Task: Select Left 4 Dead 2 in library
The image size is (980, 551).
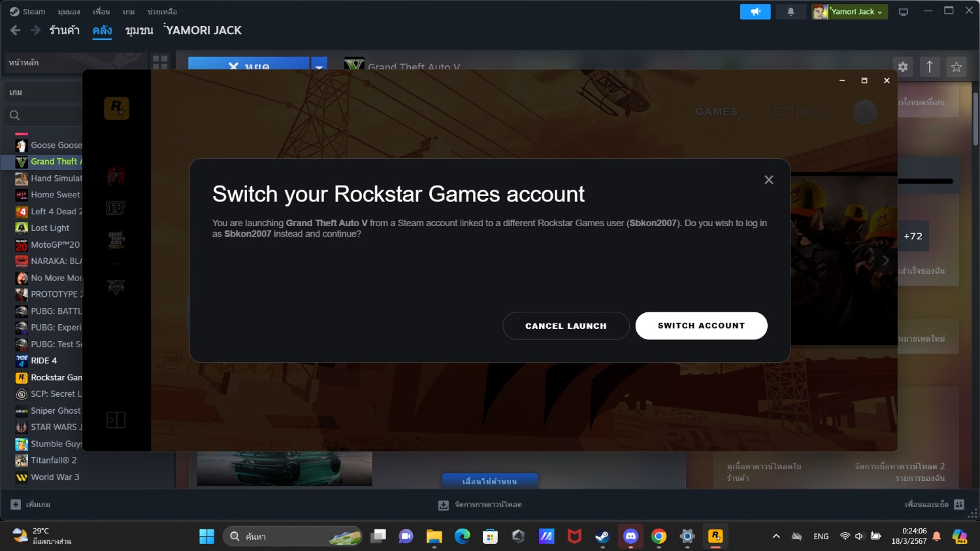Action: pyautogui.click(x=49, y=212)
